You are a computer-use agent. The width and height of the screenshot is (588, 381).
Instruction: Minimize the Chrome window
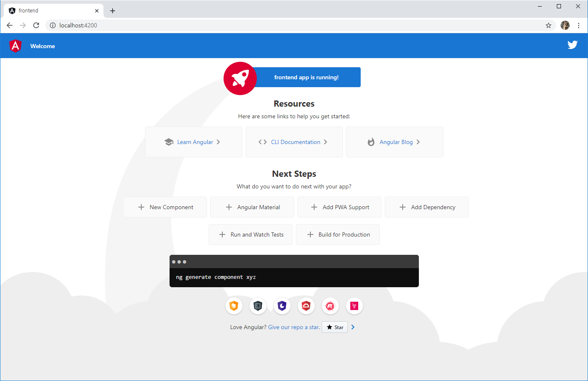[540, 6]
